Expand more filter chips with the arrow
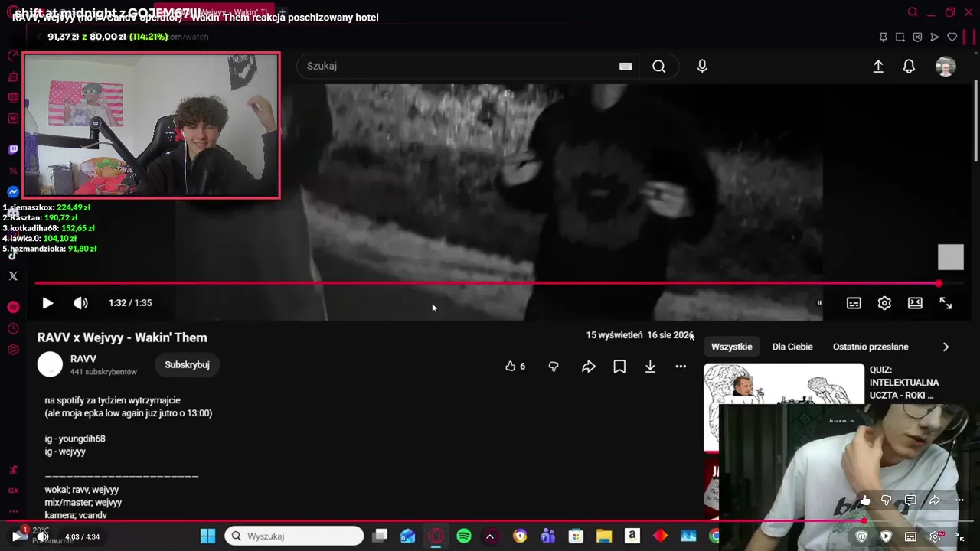The width and height of the screenshot is (980, 551). 946,347
